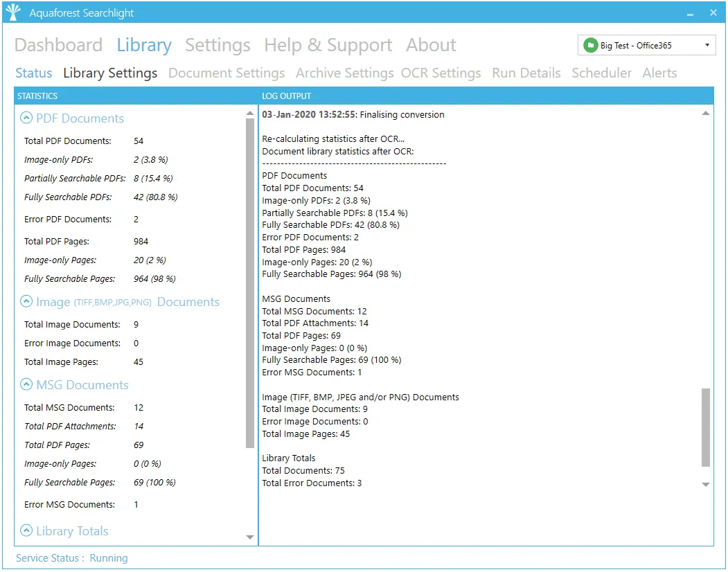Screen dimensions: 728x572
Task: Minimize the Aquaforest Searchlight window
Action: click(690, 13)
